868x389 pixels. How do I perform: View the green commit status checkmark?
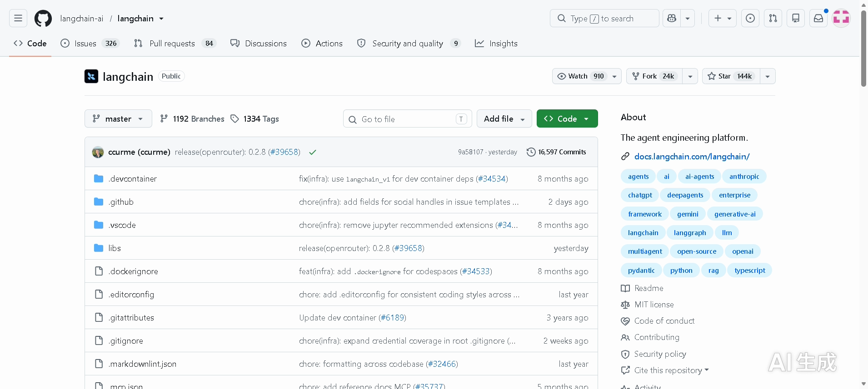tap(313, 153)
